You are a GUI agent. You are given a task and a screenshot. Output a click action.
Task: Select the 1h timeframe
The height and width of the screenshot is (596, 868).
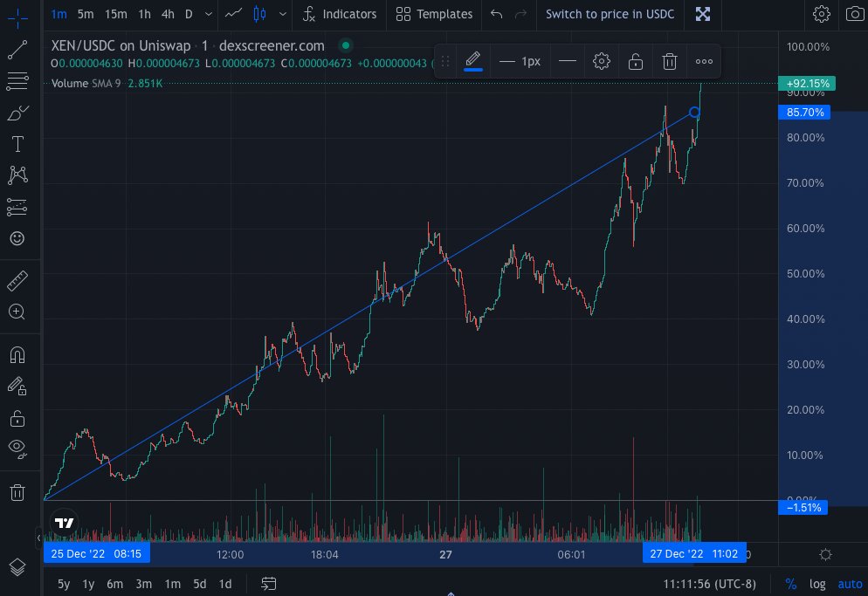coord(144,14)
